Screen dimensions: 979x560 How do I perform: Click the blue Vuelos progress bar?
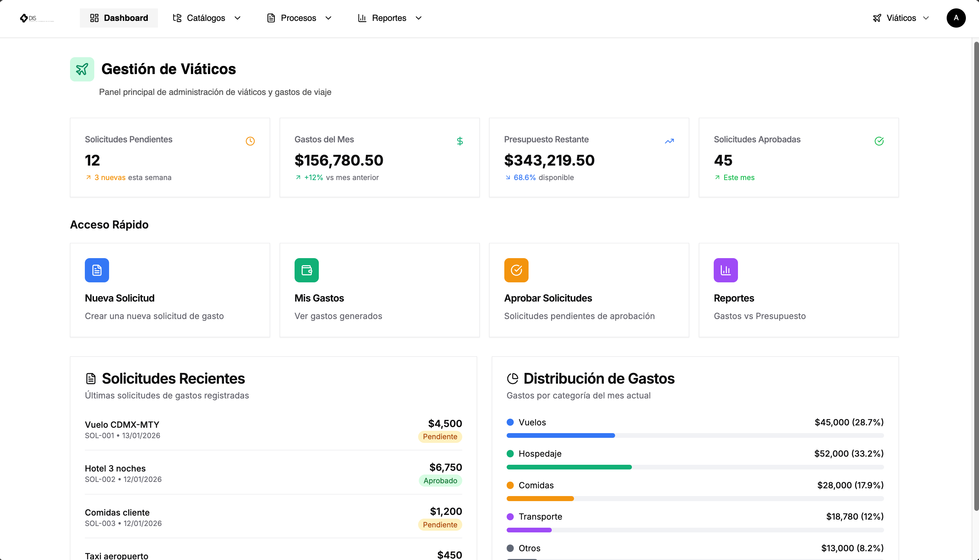(561, 435)
